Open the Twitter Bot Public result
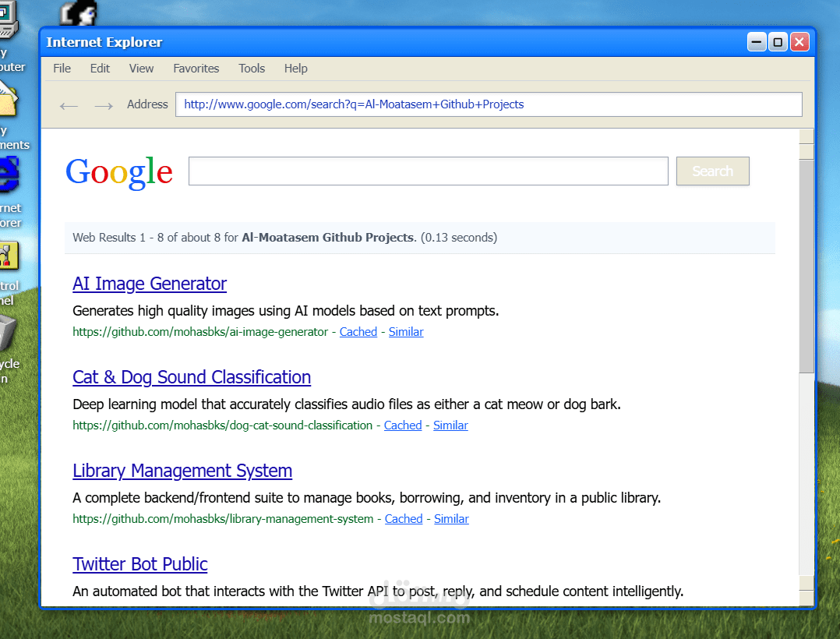 click(x=139, y=564)
